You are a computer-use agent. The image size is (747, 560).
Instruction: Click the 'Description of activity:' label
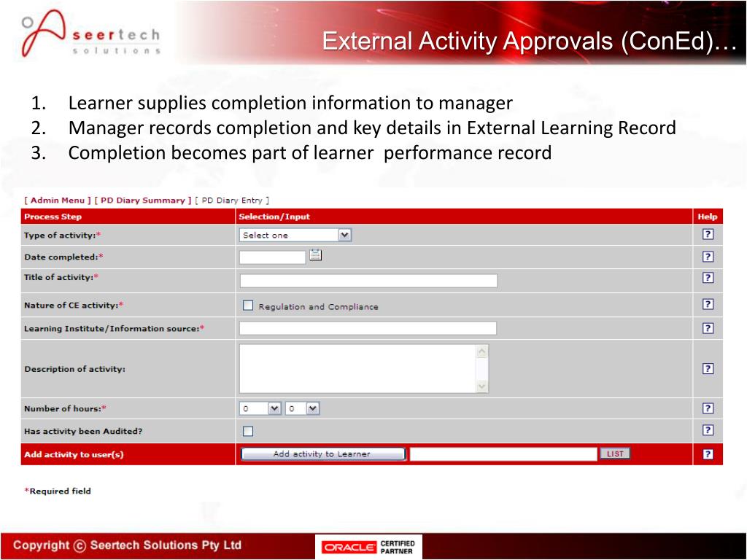coord(75,369)
